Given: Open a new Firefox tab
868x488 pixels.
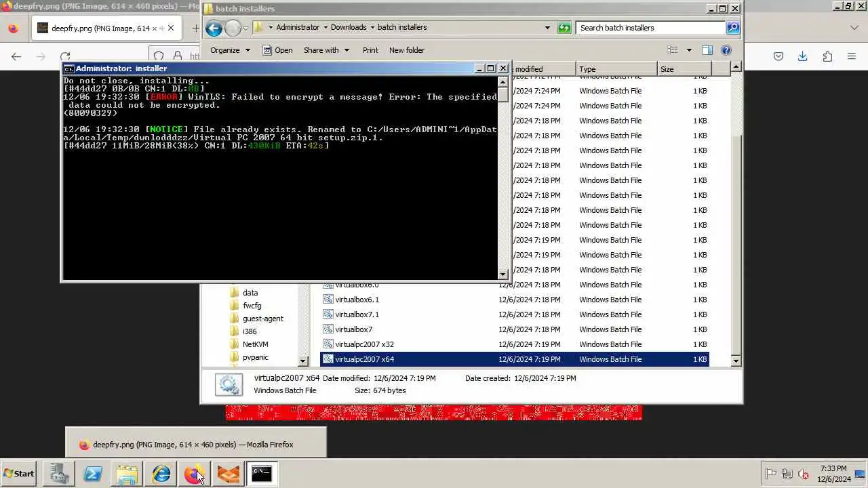Looking at the screenshot, I should [195, 28].
